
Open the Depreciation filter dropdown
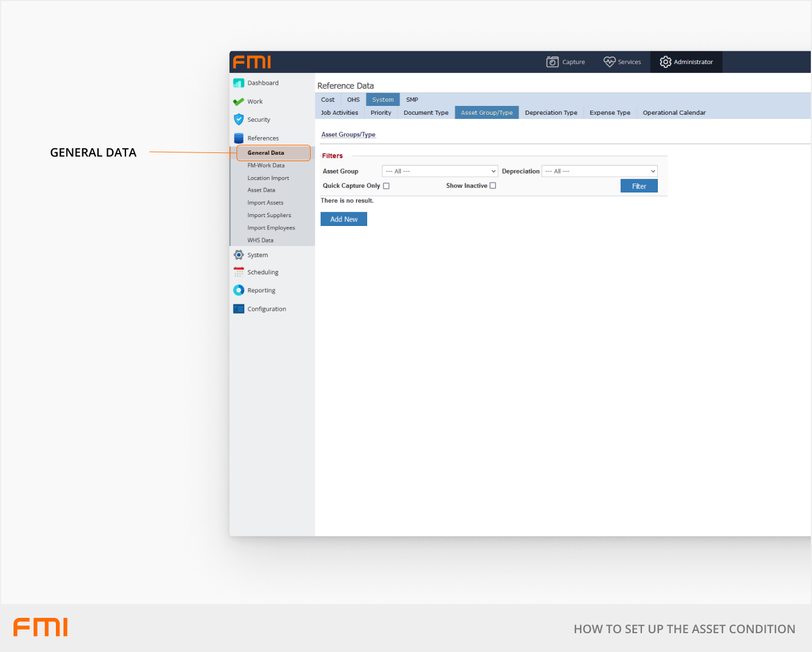coord(599,171)
